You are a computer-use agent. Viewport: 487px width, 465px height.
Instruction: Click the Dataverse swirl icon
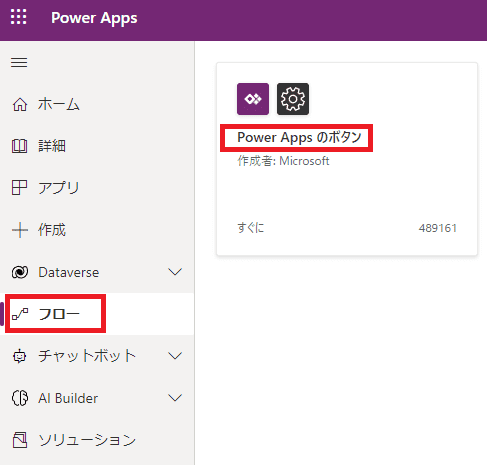pyautogui.click(x=20, y=272)
